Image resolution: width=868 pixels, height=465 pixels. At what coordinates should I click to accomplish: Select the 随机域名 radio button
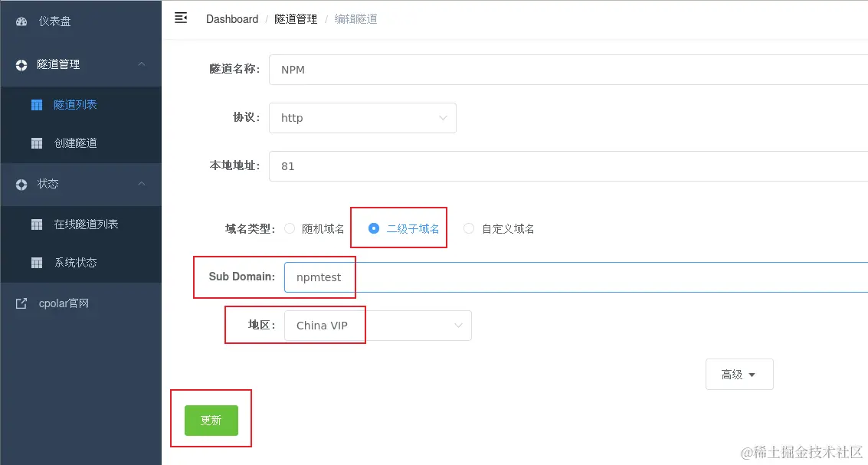coord(290,228)
